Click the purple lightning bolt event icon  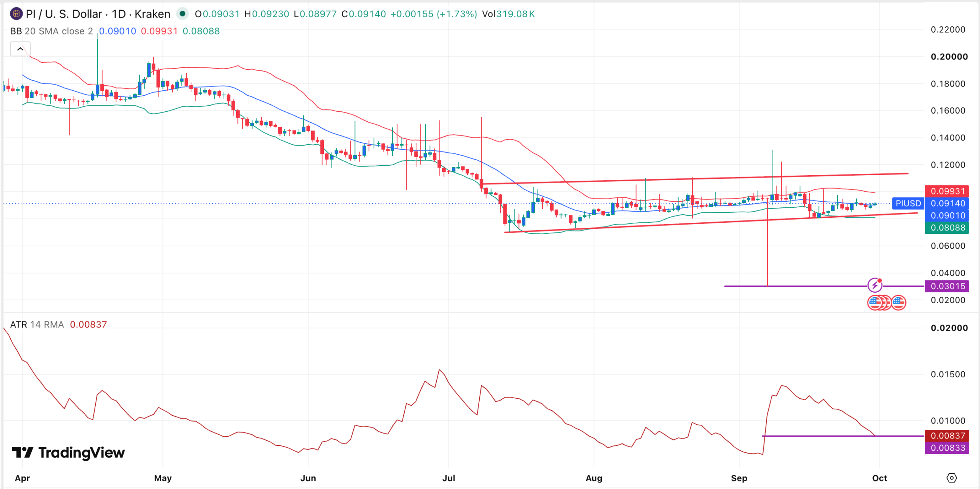tap(875, 285)
